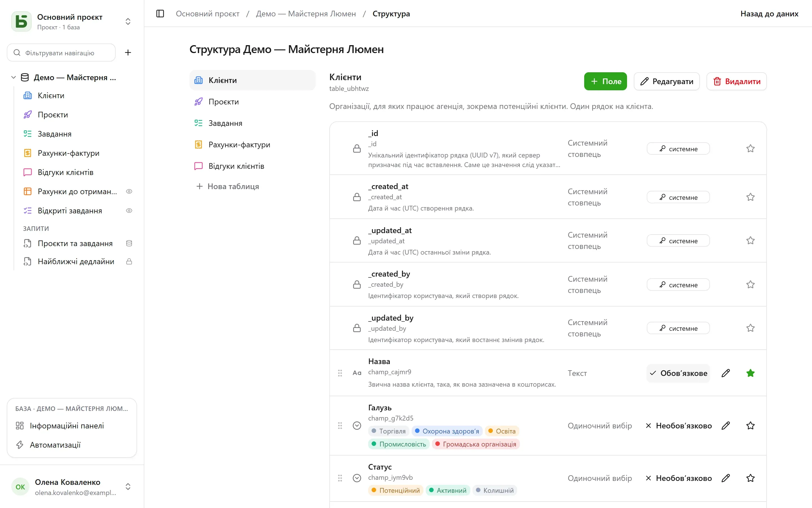Toggle the sidebar panel icon
812x508 pixels.
coord(160,14)
